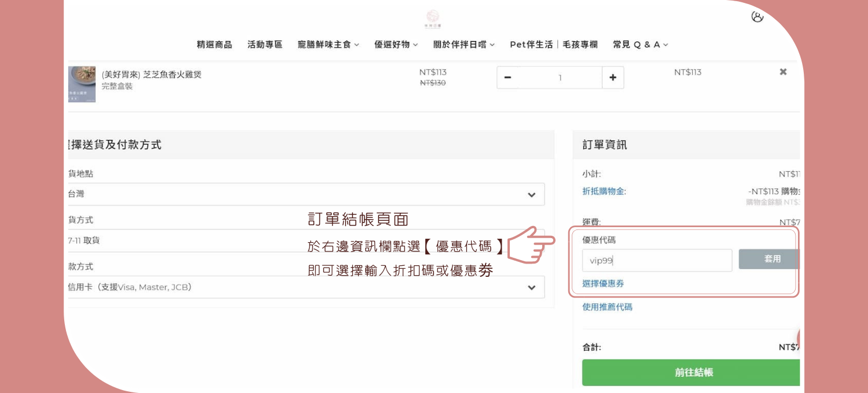Open 活動專區 menu item
Screen dimensions: 868x393
[x=265, y=45]
